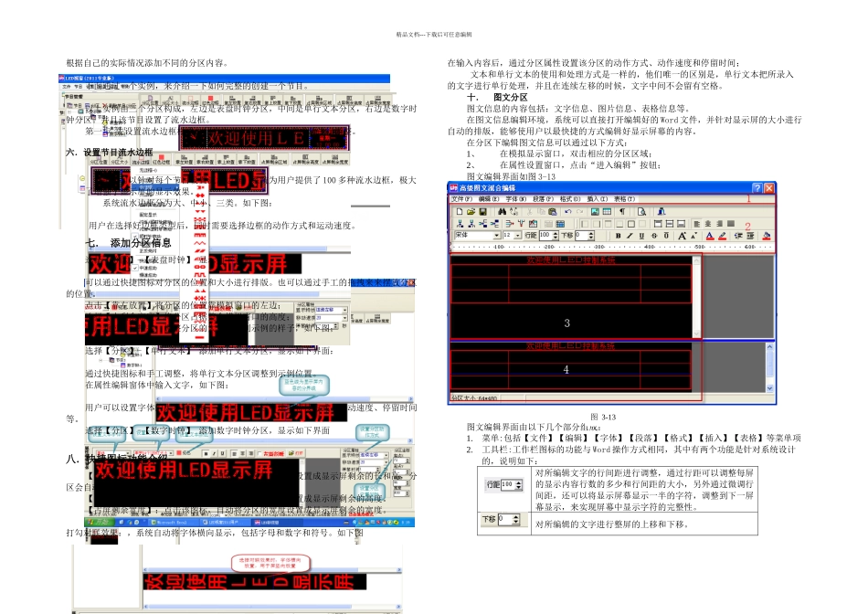Click the 分区大小:64*400 status bar text
The height and width of the screenshot is (614, 868).
pyautogui.click(x=474, y=397)
